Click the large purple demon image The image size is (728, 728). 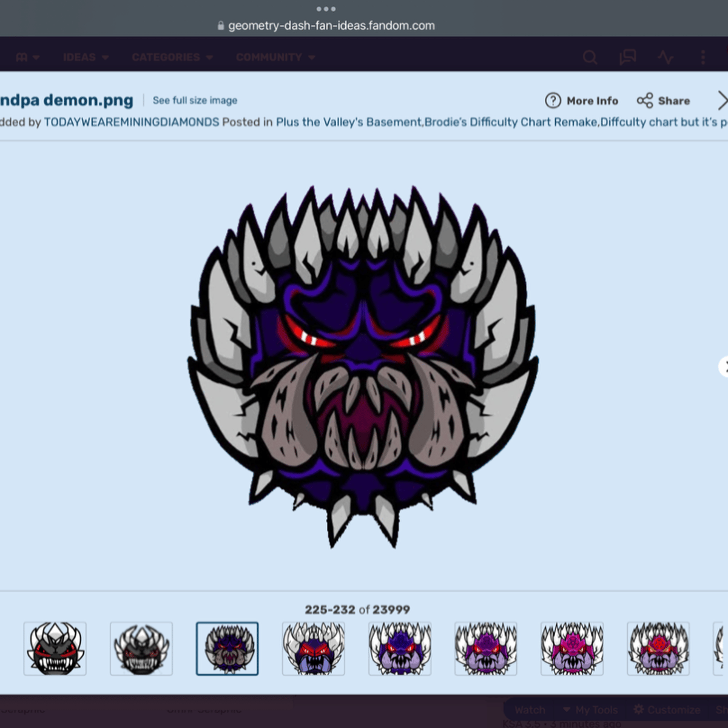pos(363,366)
